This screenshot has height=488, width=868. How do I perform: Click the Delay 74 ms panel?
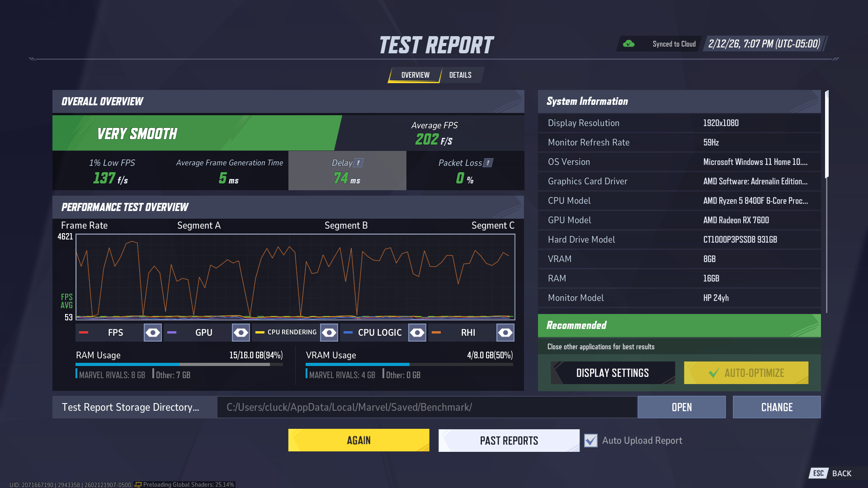click(x=347, y=170)
